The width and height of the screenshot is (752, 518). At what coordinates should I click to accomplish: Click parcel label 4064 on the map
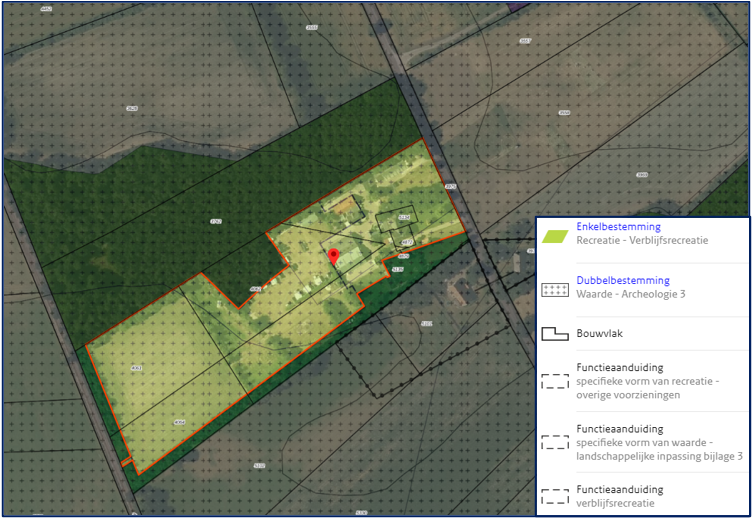pyautogui.click(x=179, y=422)
